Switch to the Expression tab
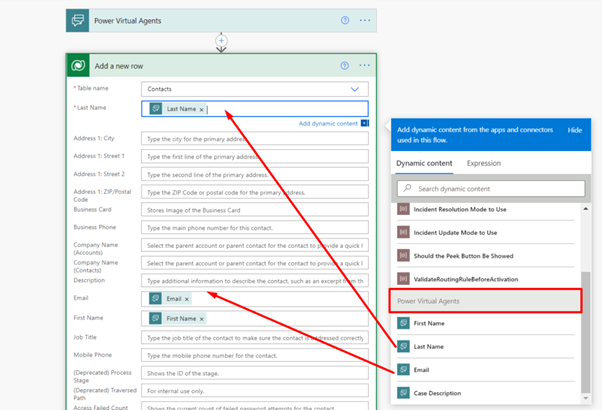The width and height of the screenshot is (602, 410). click(x=484, y=164)
